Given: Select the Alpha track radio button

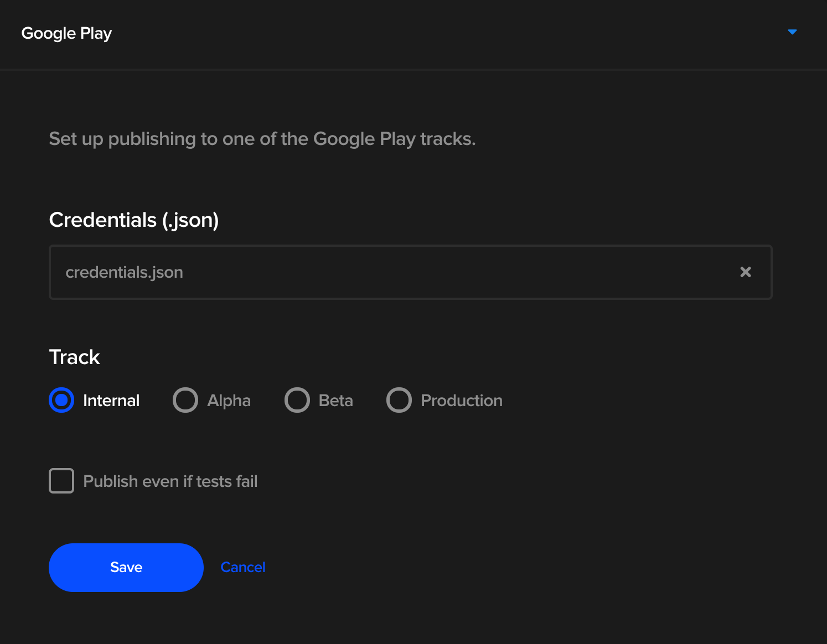Looking at the screenshot, I should [x=185, y=400].
